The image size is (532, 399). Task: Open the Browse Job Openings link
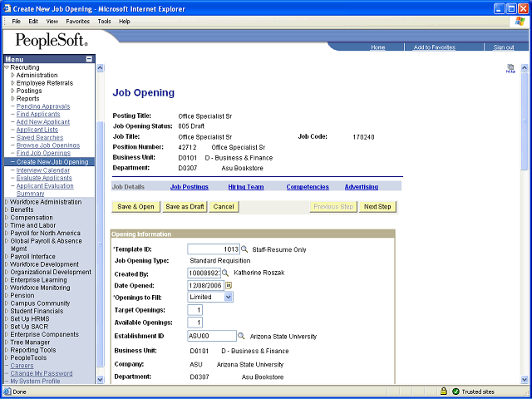point(48,145)
